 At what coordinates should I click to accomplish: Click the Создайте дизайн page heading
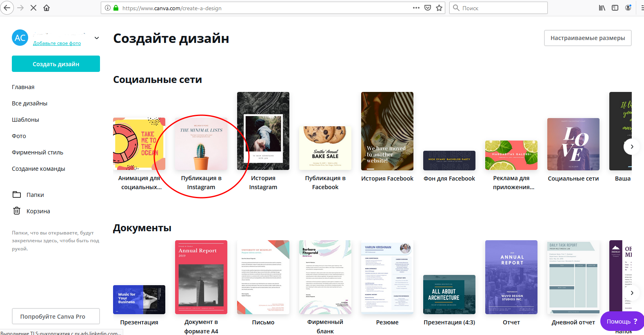click(x=171, y=38)
